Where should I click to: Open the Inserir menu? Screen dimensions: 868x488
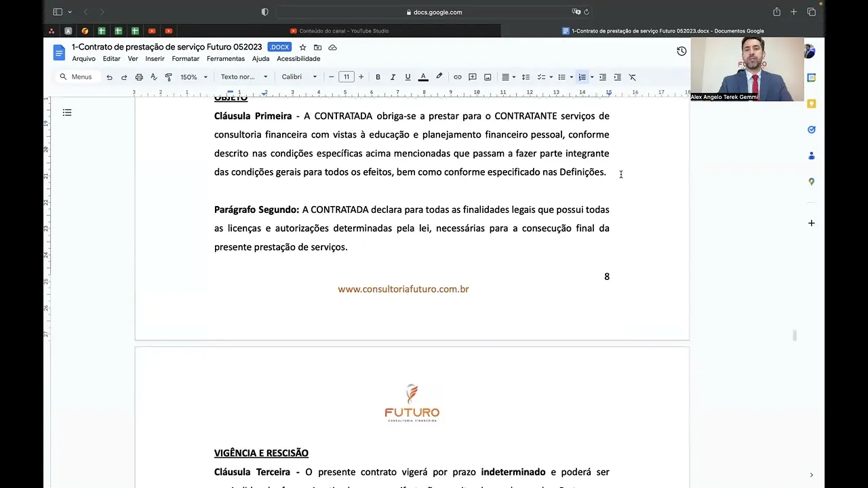[x=155, y=59]
